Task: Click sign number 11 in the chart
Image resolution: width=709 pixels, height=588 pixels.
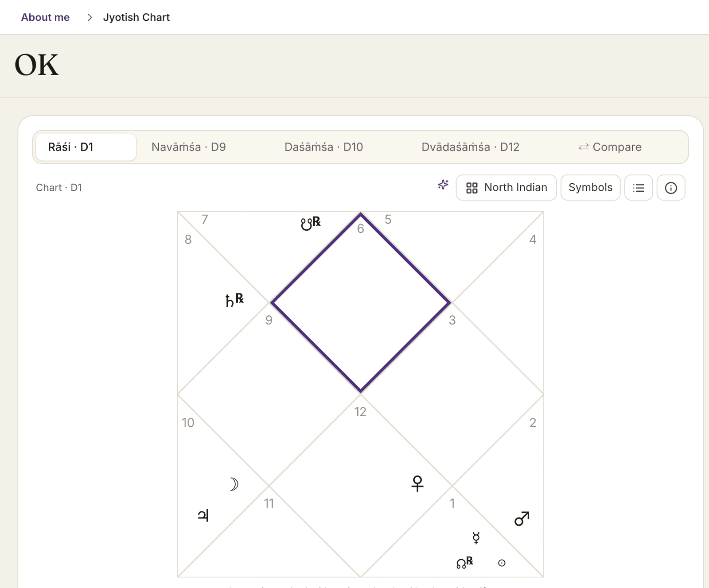Action: pos(269,503)
